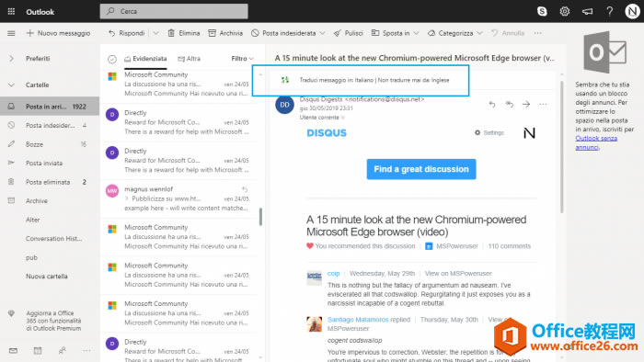Reply all using double arrow icon
The image size is (644, 362).
click(510, 104)
